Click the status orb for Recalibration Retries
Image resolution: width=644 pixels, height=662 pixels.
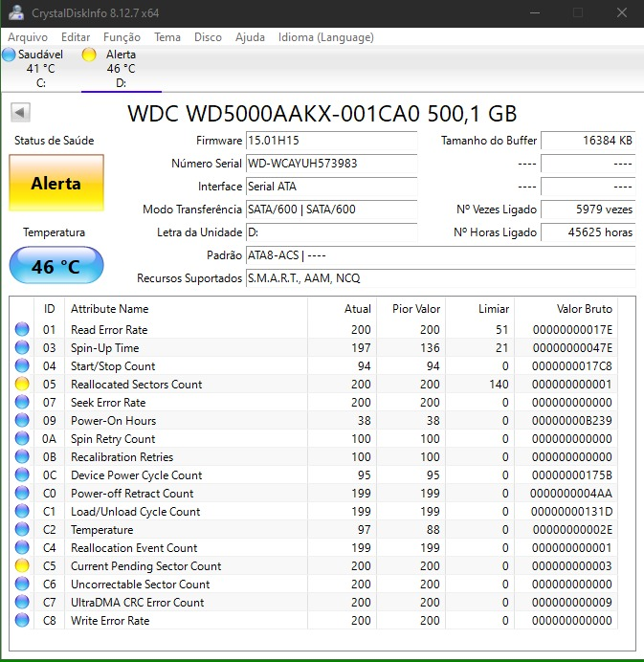click(x=22, y=456)
